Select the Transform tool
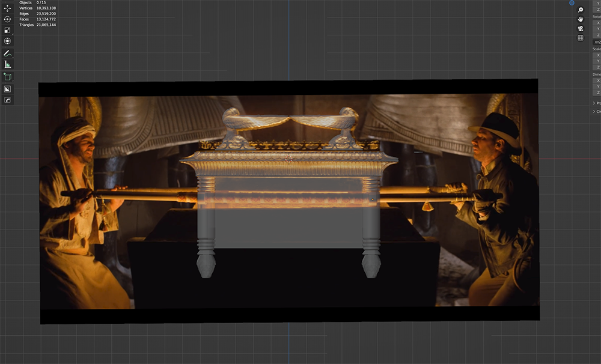Viewport: 601px width, 364px height. click(x=7, y=41)
